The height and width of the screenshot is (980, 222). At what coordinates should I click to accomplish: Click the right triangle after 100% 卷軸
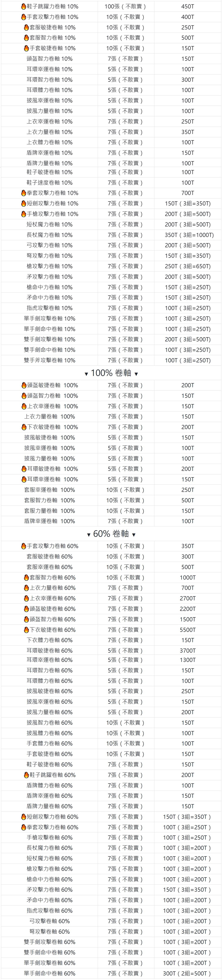point(136,374)
